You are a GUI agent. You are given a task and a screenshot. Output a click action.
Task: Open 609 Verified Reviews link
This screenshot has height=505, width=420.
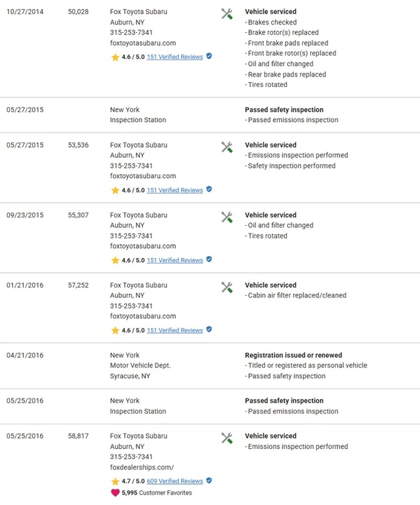tap(175, 481)
